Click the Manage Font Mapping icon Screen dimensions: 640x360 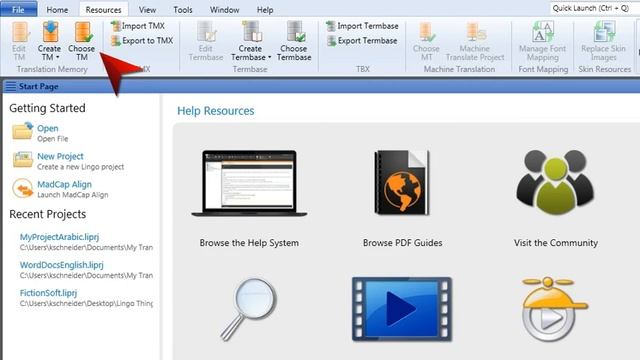542,32
